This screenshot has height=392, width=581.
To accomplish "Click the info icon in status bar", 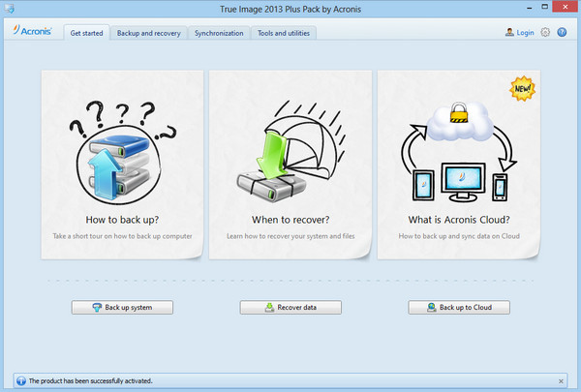I will point(21,381).
